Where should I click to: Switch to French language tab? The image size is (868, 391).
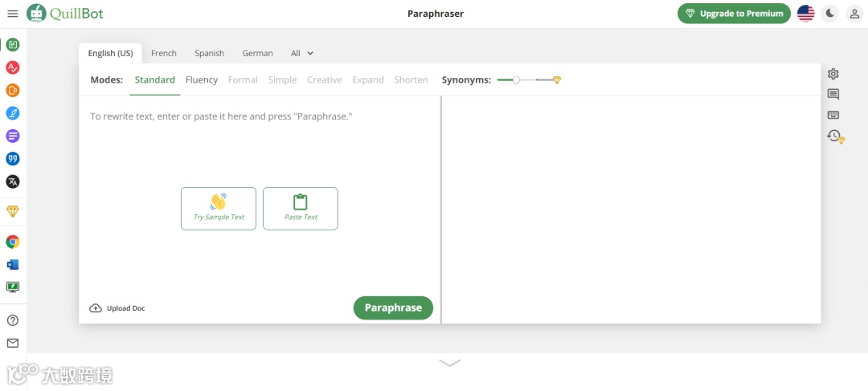(x=164, y=53)
